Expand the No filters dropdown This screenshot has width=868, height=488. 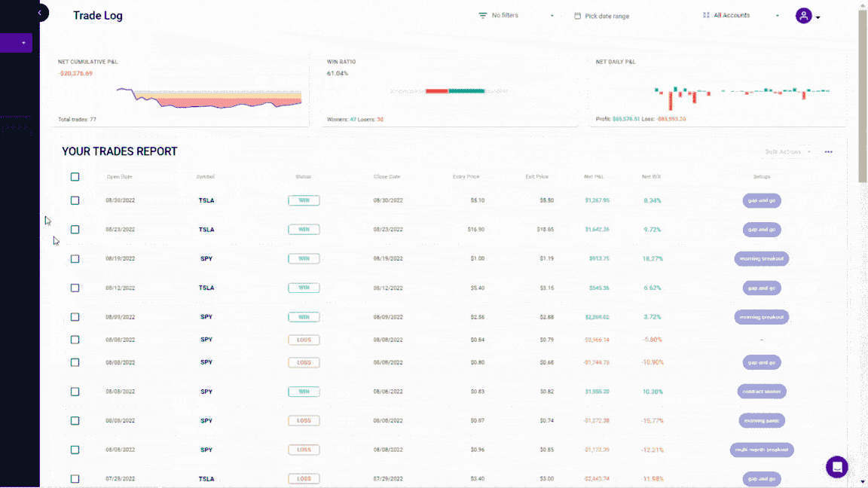click(x=552, y=16)
